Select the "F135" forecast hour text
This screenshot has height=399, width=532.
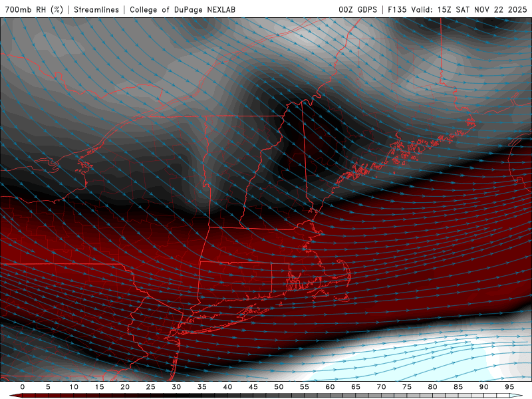click(x=397, y=9)
